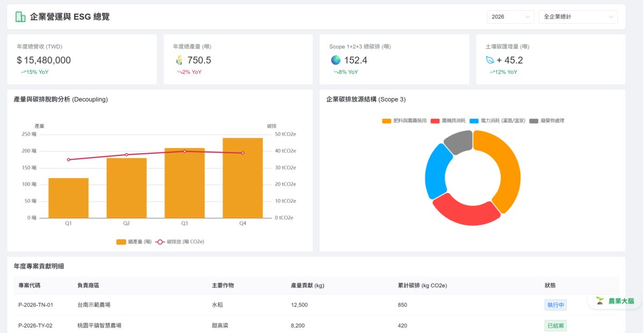644x333 pixels.
Task: Click the corn icon beside 750.5
Action: tap(179, 60)
